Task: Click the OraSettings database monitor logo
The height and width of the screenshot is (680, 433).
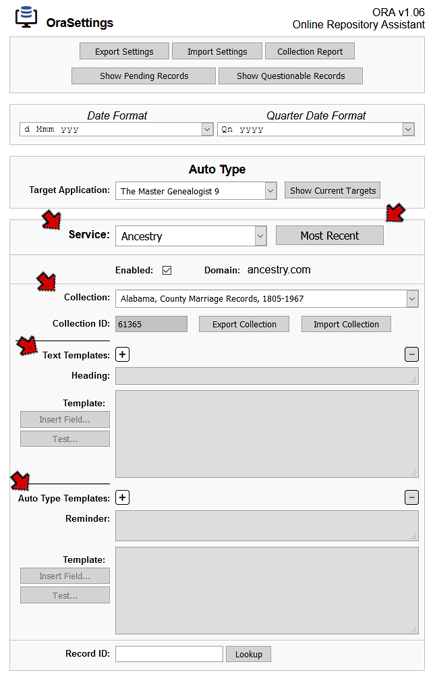Action: (26, 17)
